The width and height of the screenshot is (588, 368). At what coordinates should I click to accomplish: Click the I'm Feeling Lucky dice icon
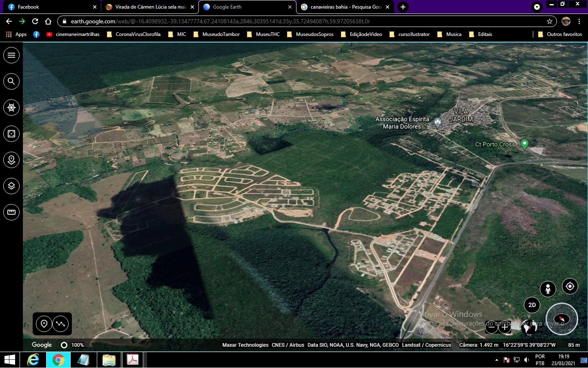click(x=11, y=134)
